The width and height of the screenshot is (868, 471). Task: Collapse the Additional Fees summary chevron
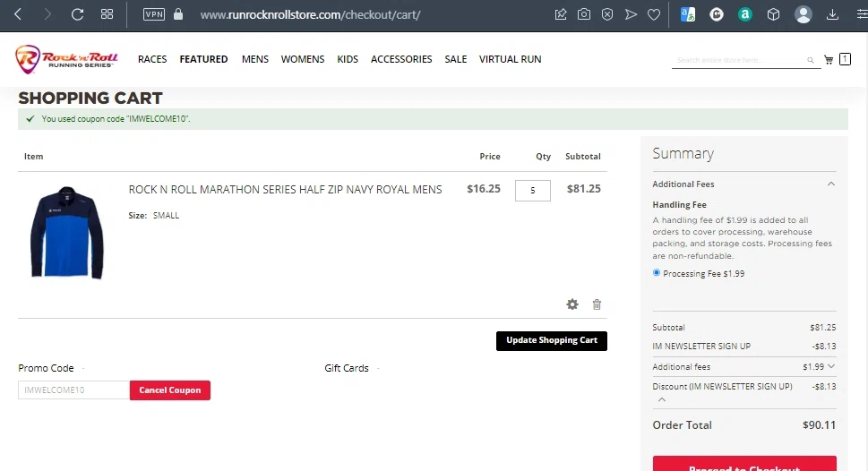[x=831, y=184]
